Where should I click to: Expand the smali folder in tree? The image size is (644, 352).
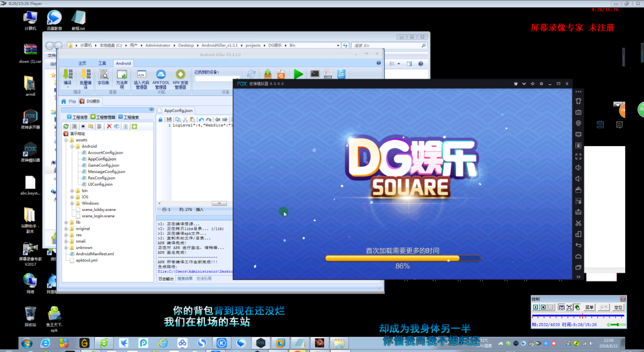pos(66,241)
